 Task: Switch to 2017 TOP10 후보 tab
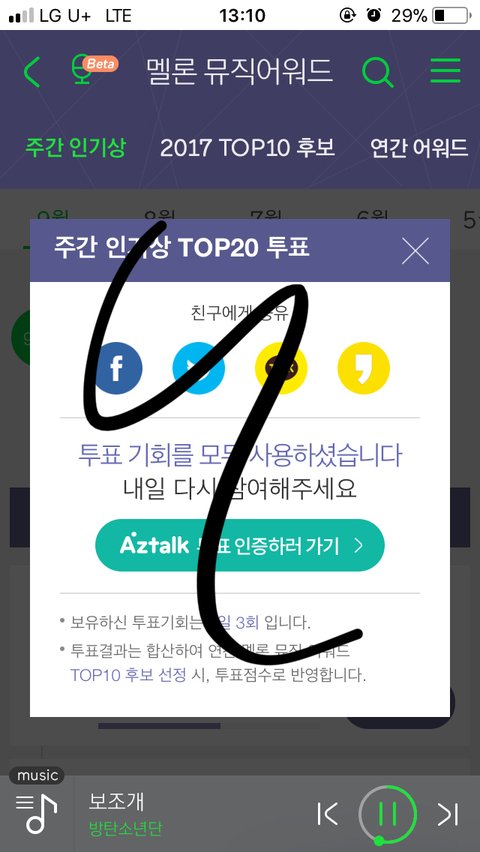pos(247,147)
